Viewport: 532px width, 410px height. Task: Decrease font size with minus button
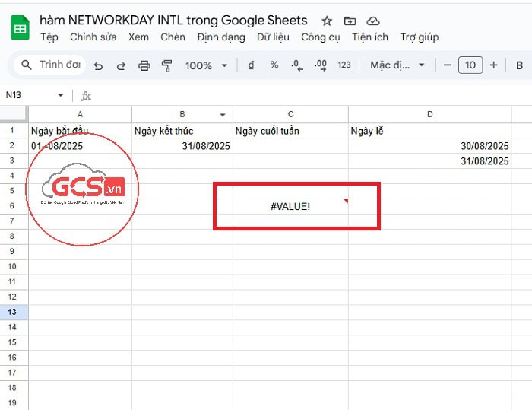(448, 65)
